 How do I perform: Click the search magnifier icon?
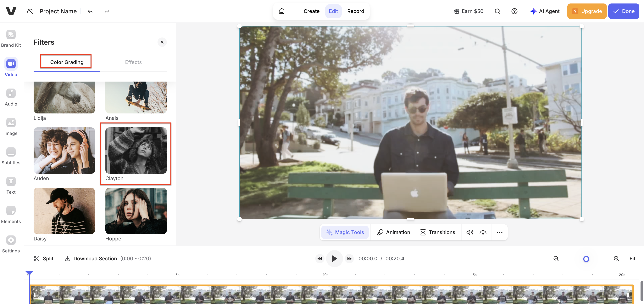[x=497, y=11]
